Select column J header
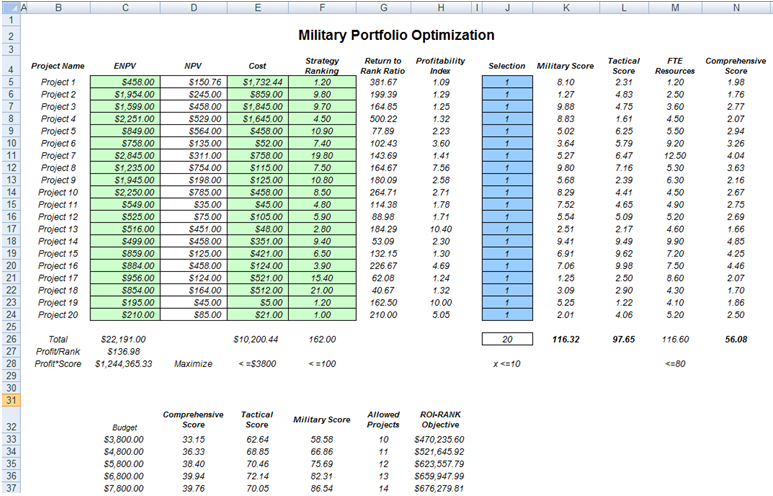The height and width of the screenshot is (496, 773). coord(507,7)
